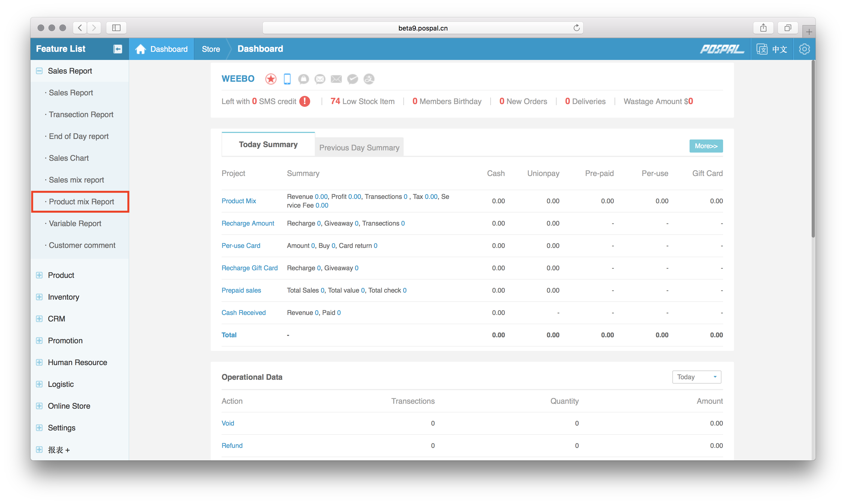Screen dimensions: 846x504
Task: Click the red star icon beside WEEBO
Action: click(x=271, y=79)
